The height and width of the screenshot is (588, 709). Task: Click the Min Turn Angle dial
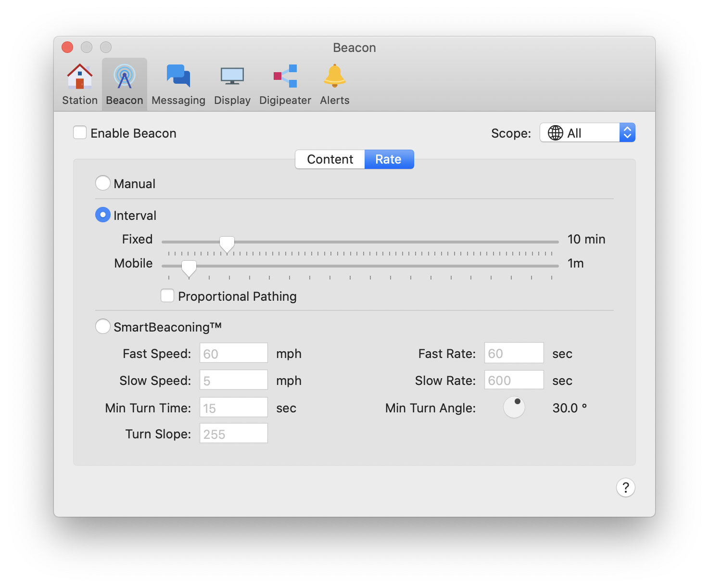pos(514,407)
